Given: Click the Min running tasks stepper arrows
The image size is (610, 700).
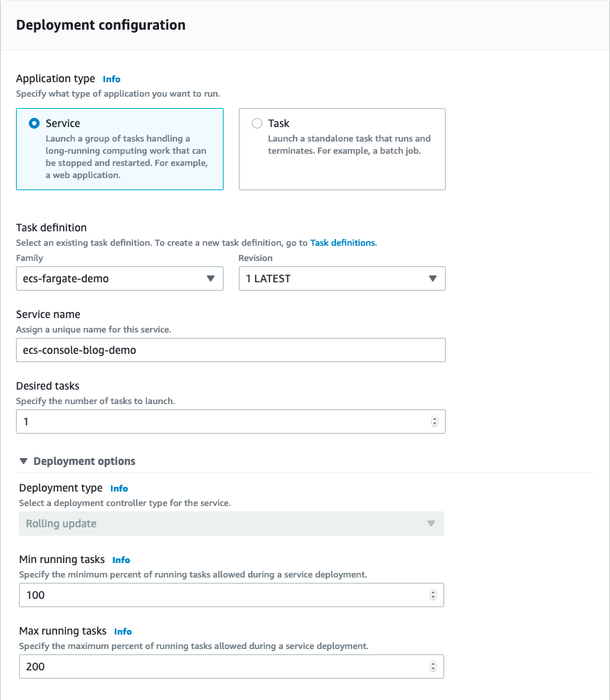Looking at the screenshot, I should pyautogui.click(x=434, y=595).
